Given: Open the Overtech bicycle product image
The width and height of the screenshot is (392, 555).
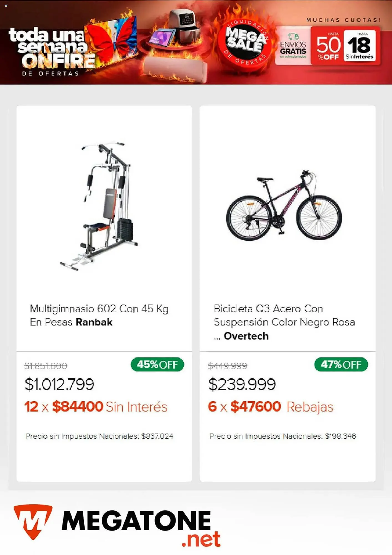Looking at the screenshot, I should click(x=284, y=206).
